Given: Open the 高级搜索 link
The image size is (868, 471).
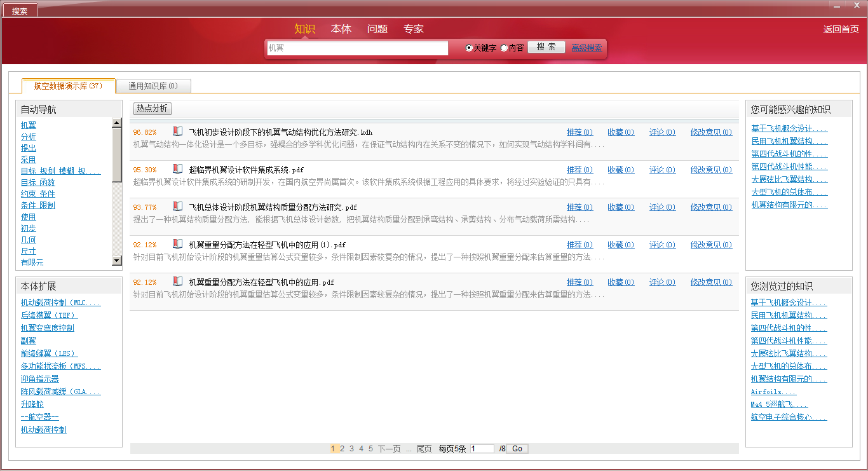Looking at the screenshot, I should pos(587,48).
